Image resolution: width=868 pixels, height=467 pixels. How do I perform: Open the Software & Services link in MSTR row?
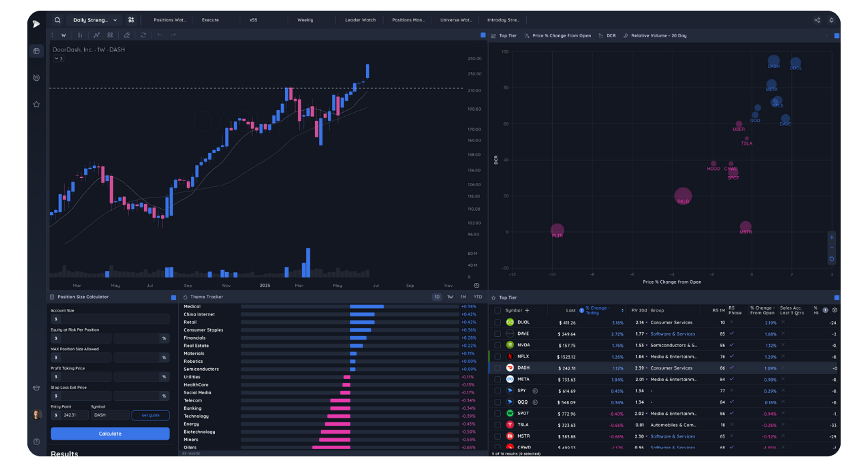point(673,436)
